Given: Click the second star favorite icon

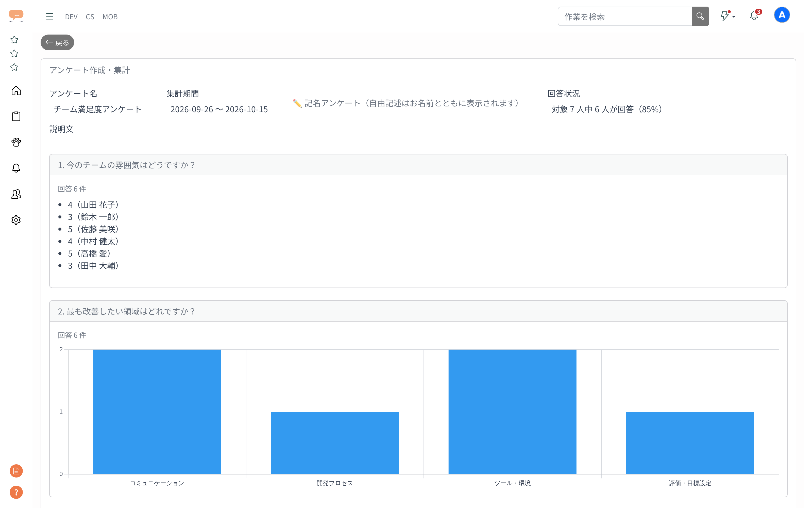Looking at the screenshot, I should click(x=14, y=53).
